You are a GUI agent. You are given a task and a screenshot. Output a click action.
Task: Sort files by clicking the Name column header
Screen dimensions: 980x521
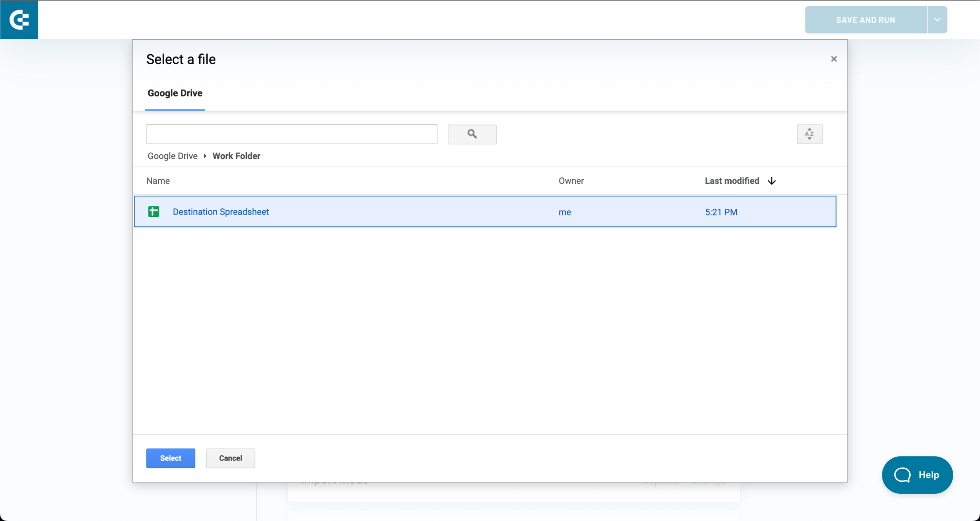[x=158, y=181]
